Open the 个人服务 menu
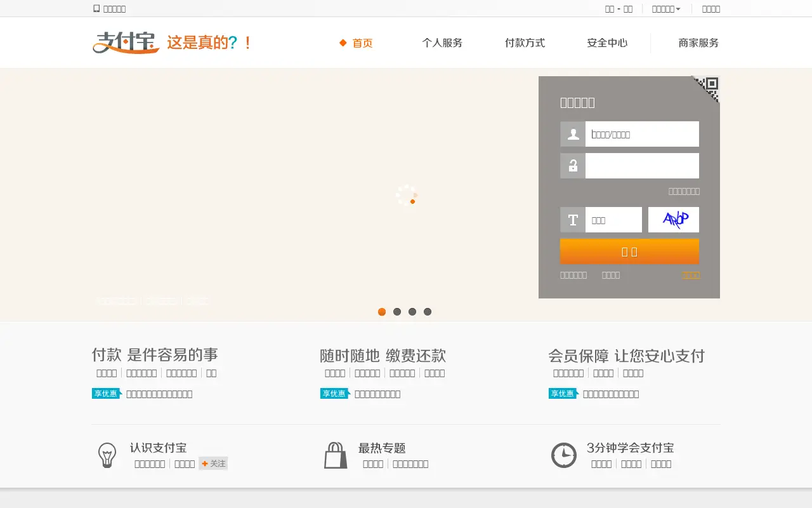812x508 pixels. [x=442, y=43]
